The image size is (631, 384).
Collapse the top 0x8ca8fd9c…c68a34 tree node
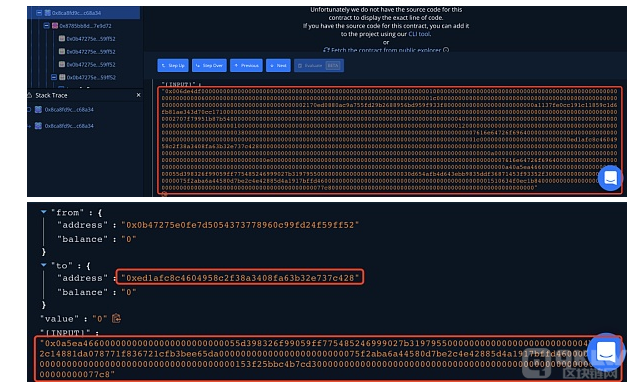tap(39, 13)
